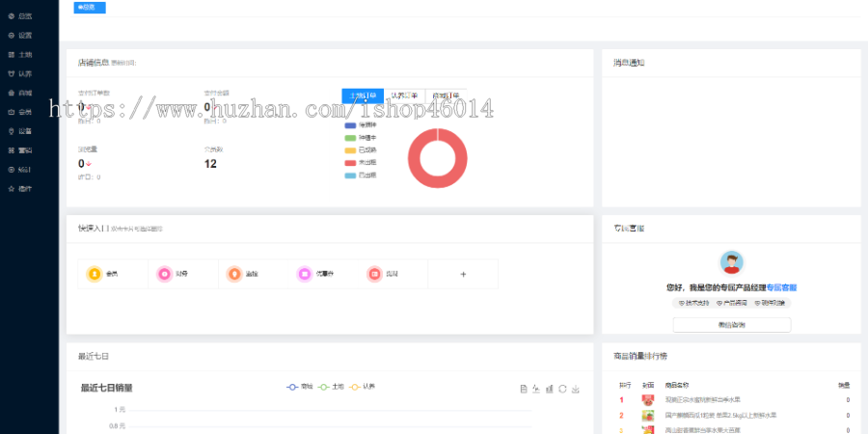
Task: Open 总览 overview in the sidebar
Action: 20,16
